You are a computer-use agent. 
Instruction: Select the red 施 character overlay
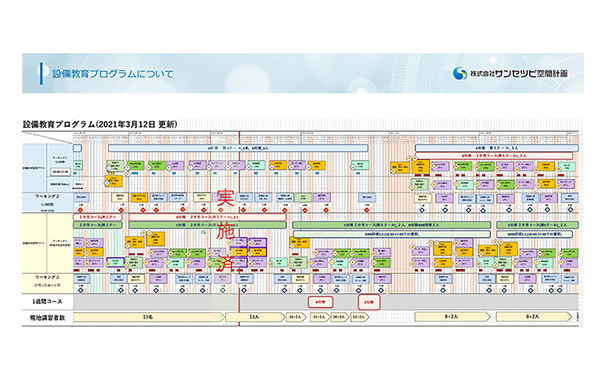(x=225, y=231)
